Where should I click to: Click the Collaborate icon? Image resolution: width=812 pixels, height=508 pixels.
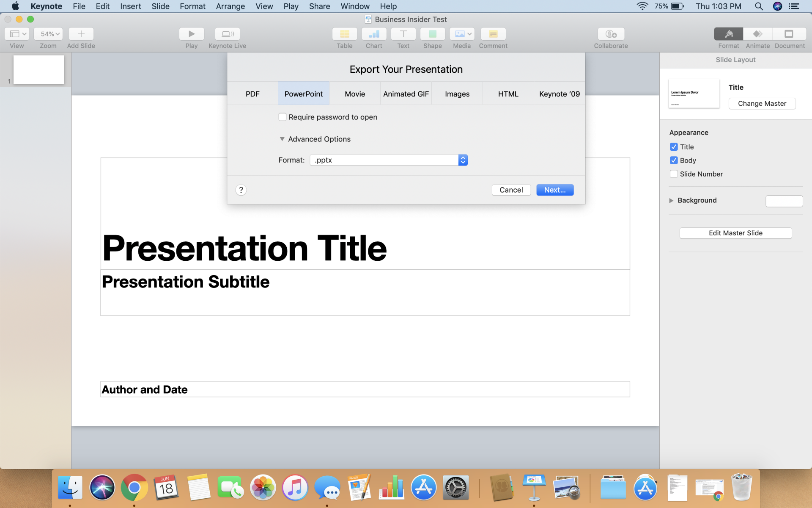[611, 34]
